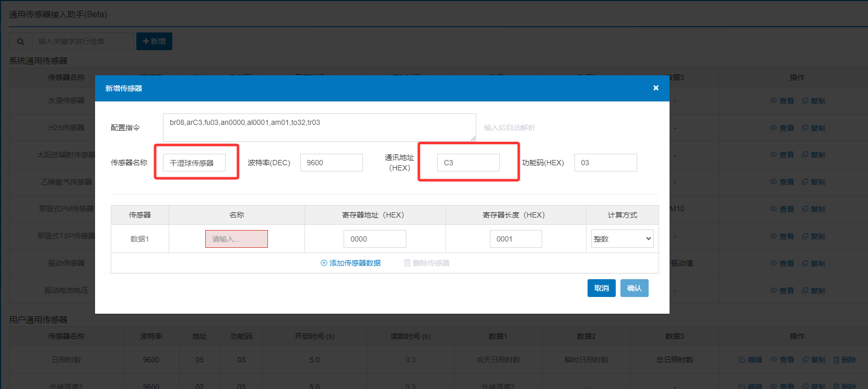868x389 pixels.
Task: Copy the 振动传感器 row
Action: (814, 264)
